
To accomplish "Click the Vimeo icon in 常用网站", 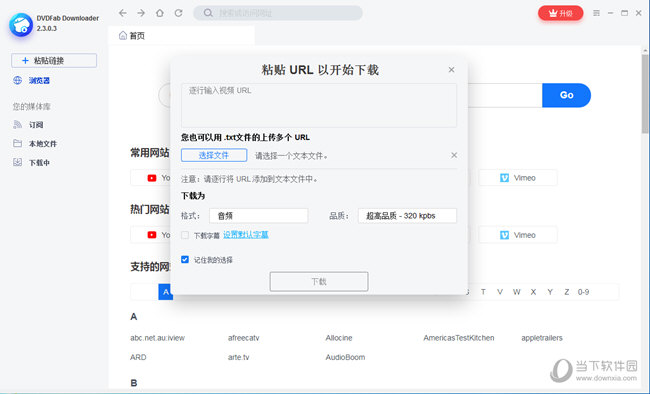I will 504,178.
